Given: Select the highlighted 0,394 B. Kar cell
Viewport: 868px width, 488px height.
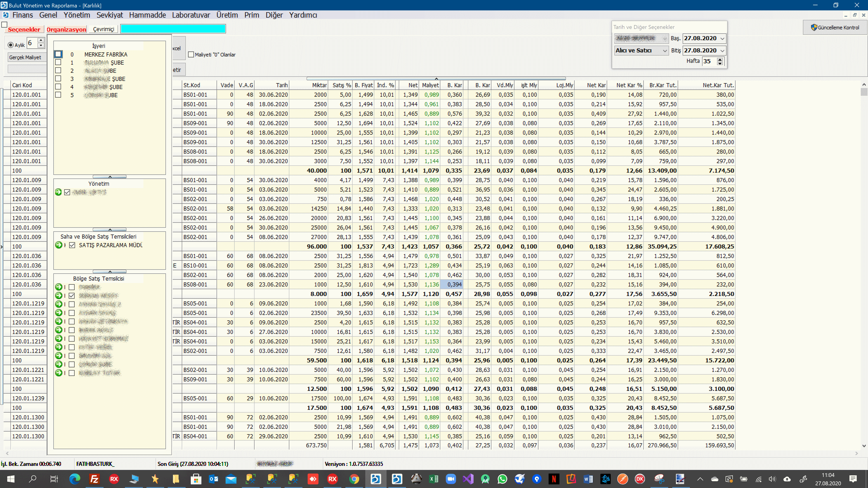Looking at the screenshot, I should pos(452,285).
